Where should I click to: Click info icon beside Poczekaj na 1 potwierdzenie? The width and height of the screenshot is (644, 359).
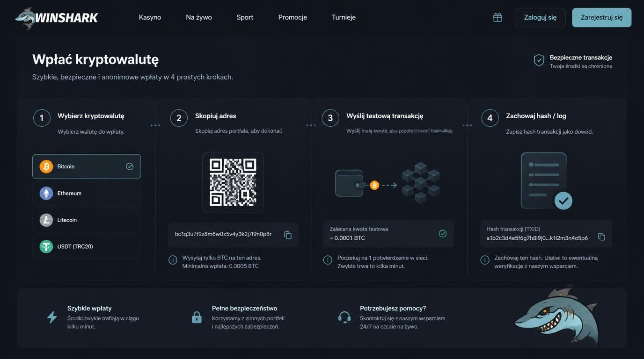point(328,260)
